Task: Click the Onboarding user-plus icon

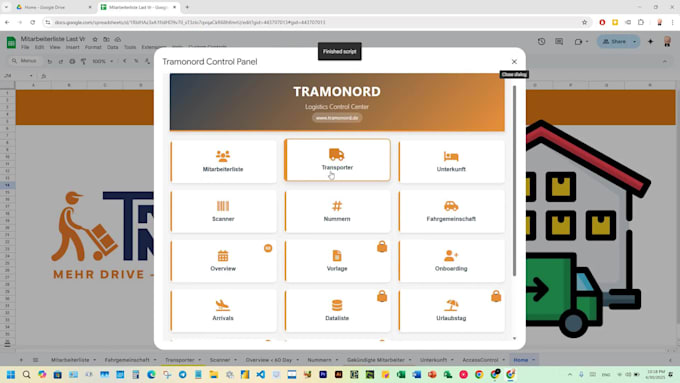Action: click(451, 255)
